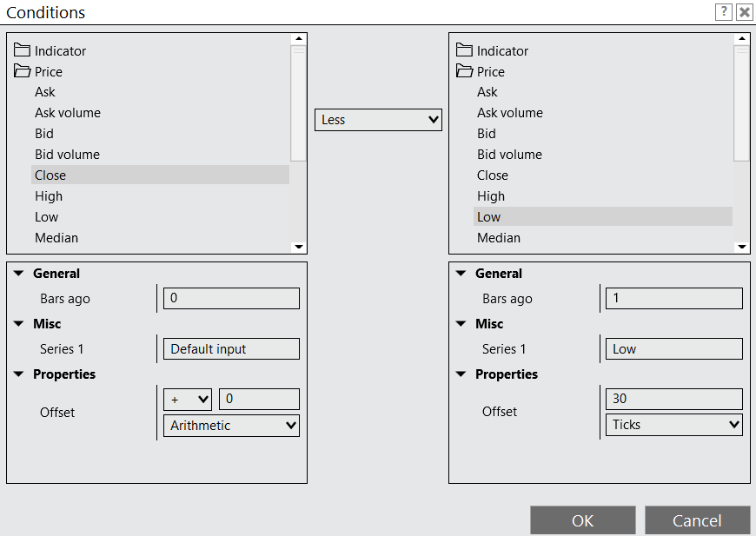Viewport: 756px width, 536px height.
Task: Click the right Series 1 field showing Low
Action: tap(673, 349)
